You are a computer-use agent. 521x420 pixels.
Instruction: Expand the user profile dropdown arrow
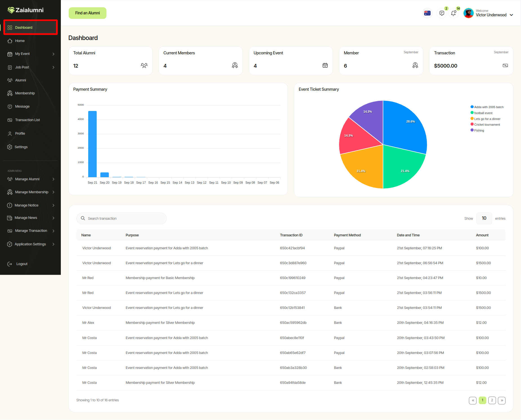[x=511, y=15]
